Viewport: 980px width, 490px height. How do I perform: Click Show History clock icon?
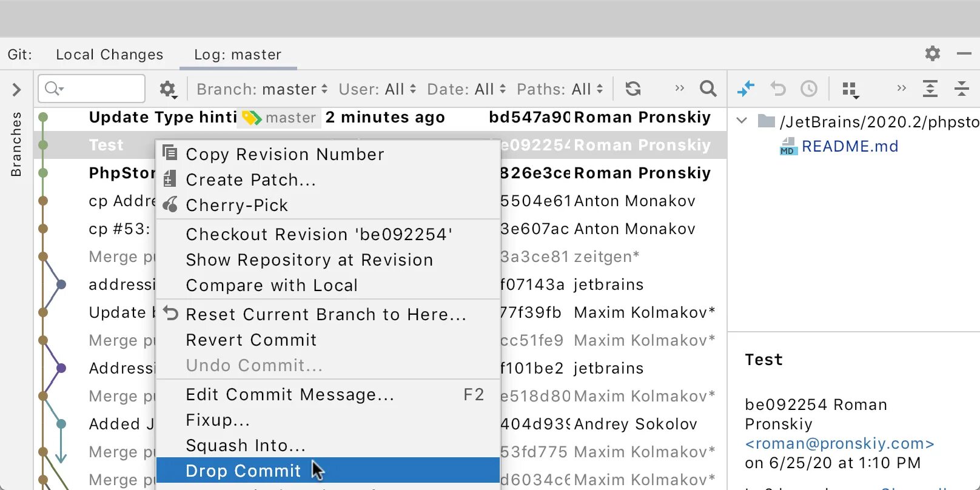pos(809,89)
